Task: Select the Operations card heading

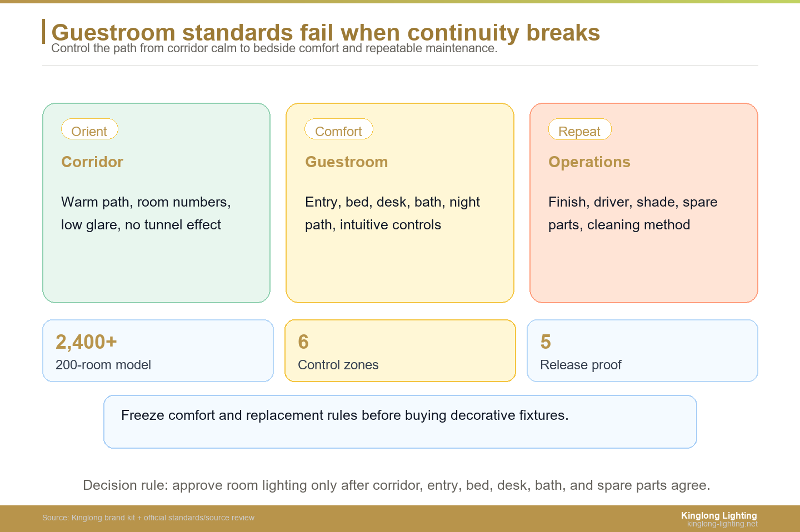Action: [x=589, y=162]
